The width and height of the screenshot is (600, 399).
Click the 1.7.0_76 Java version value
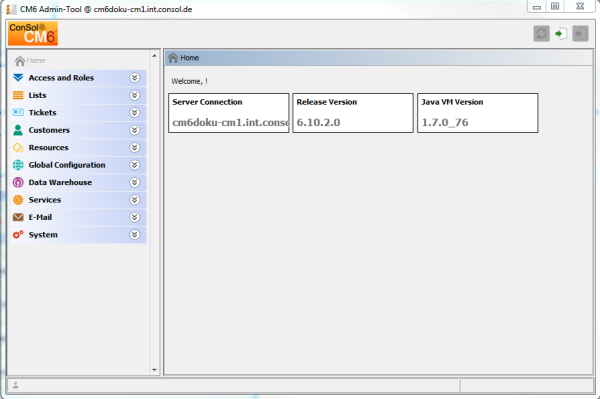(445, 122)
